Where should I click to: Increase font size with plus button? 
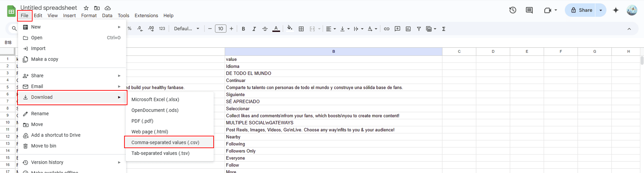[231, 29]
